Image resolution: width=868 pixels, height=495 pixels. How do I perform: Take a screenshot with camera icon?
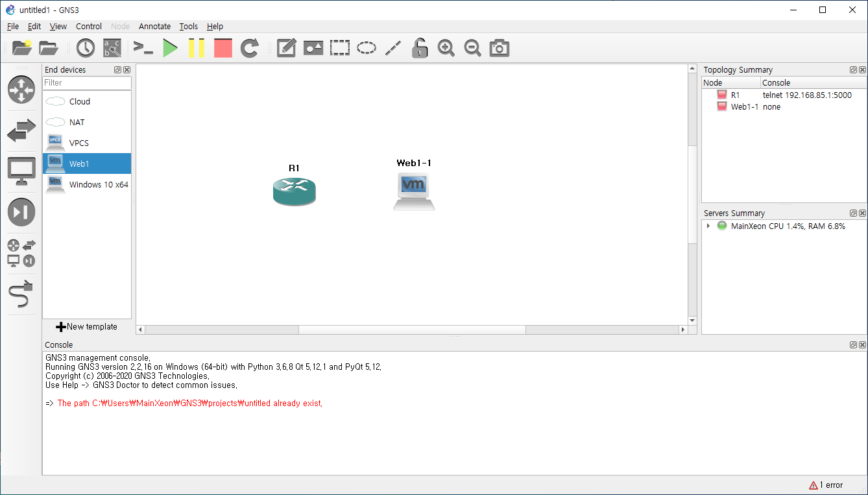tap(500, 48)
